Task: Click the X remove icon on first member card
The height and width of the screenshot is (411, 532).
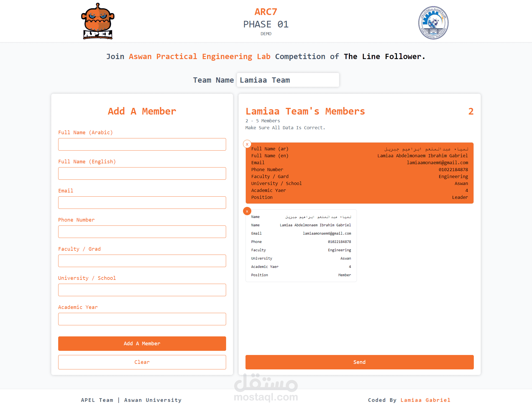Action: coord(247,143)
